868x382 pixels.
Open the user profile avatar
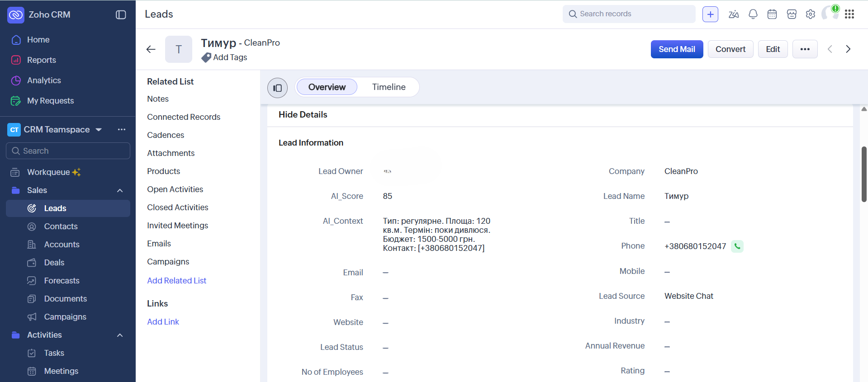coord(830,13)
